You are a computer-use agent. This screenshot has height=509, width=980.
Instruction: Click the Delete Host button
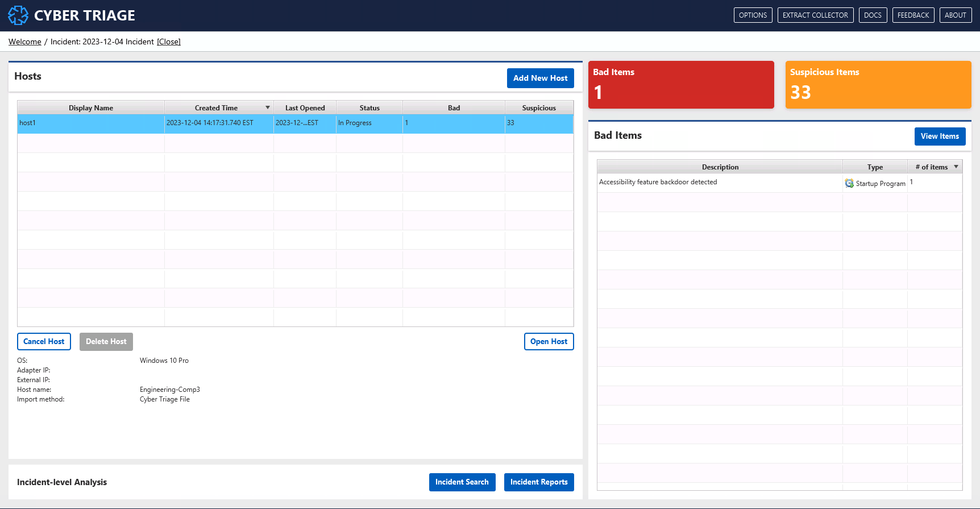[106, 342]
